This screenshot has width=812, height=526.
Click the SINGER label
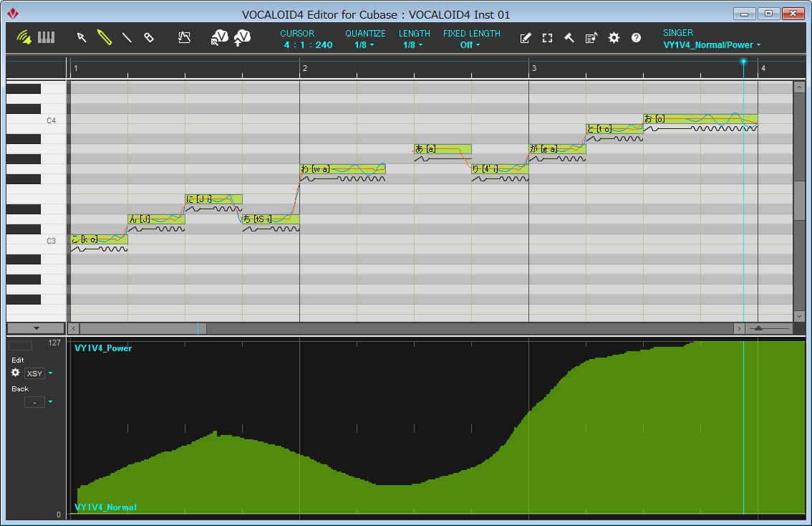click(678, 33)
